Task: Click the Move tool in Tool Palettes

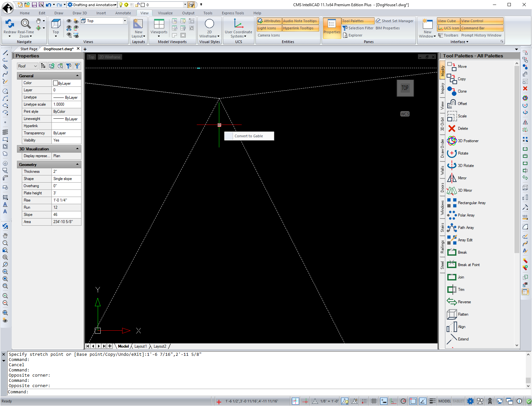Action: pos(457,67)
